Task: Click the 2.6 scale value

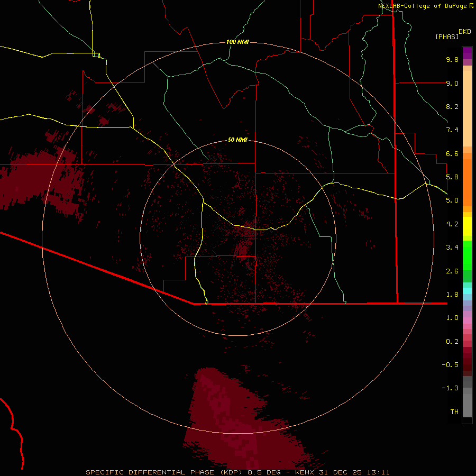Action: coord(452,271)
